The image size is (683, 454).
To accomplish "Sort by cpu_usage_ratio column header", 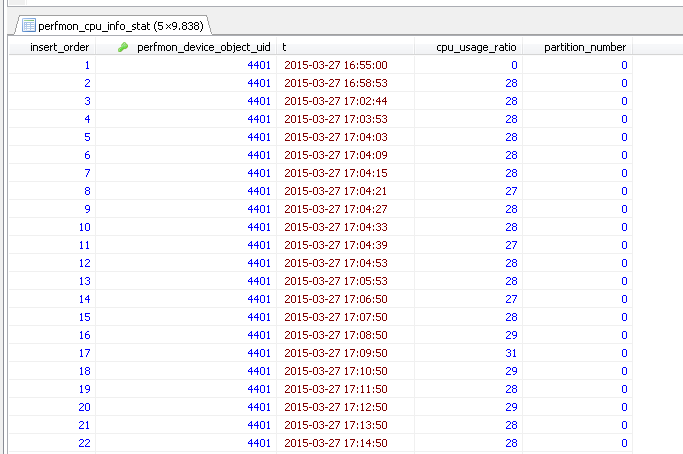I will click(468, 47).
